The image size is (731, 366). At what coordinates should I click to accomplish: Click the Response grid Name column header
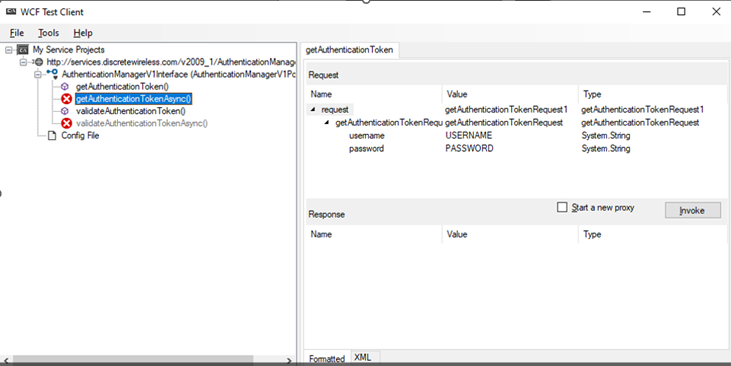(x=374, y=234)
